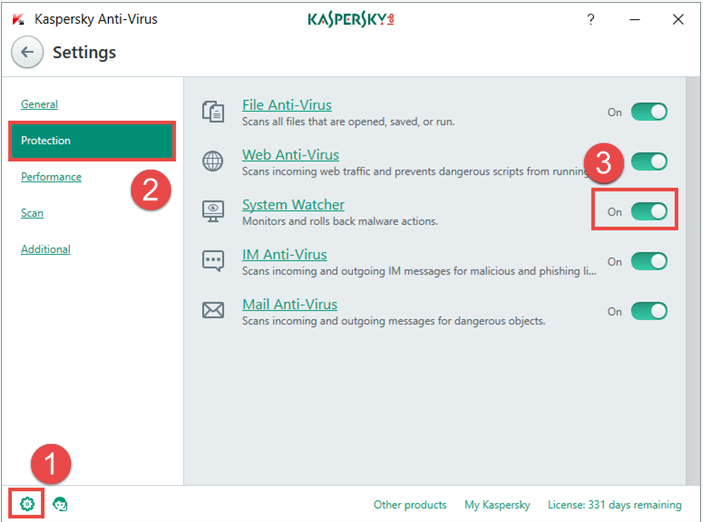
Task: Disable the Mail Anti-Virus toggle
Action: click(649, 311)
